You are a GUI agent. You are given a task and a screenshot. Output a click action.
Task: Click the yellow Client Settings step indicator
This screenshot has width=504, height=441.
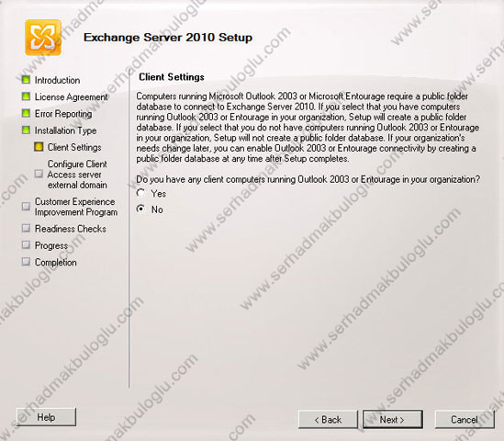pos(39,147)
